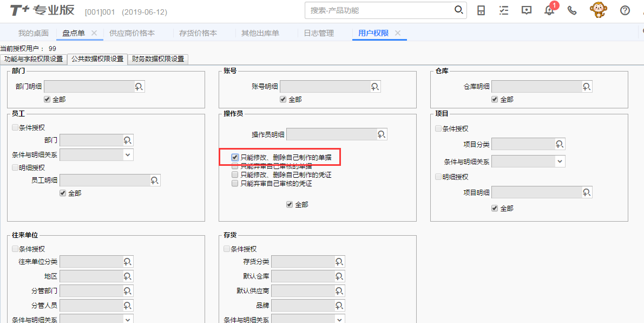Click lookup icon beside 仓库明细 field
This screenshot has width=644, height=323.
587,87
